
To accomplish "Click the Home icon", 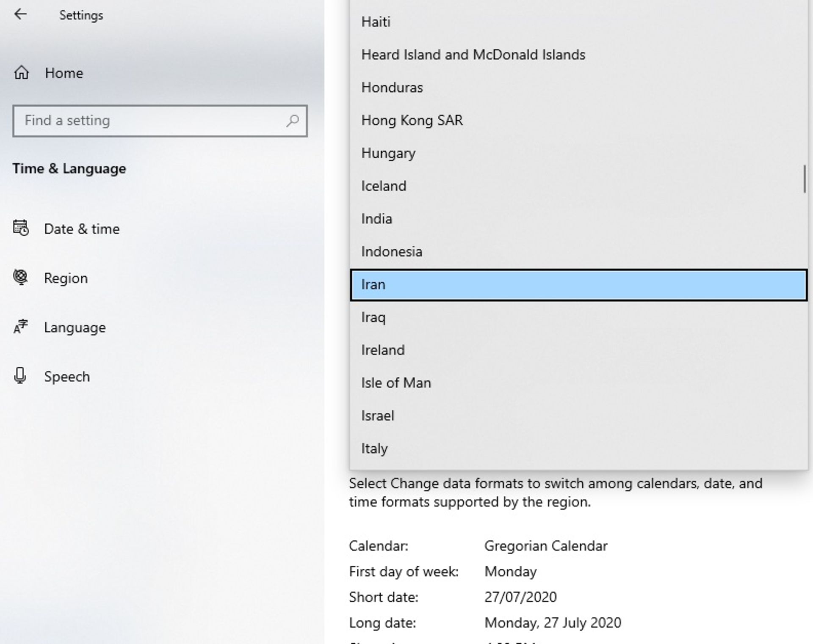I will coord(22,73).
